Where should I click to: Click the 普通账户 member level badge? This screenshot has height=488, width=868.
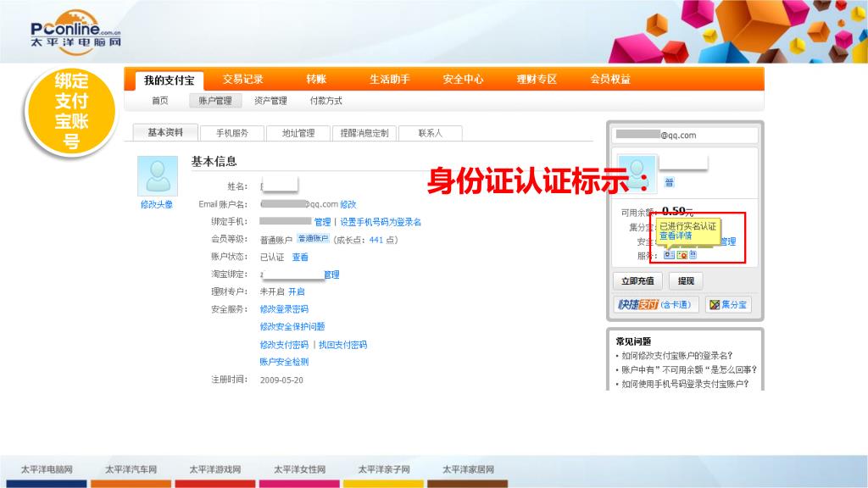pos(313,239)
